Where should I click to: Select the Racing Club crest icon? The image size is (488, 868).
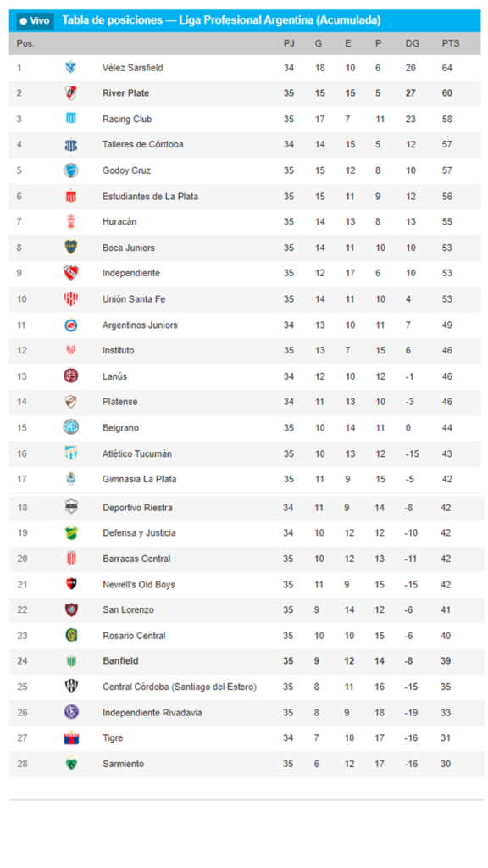tap(71, 119)
